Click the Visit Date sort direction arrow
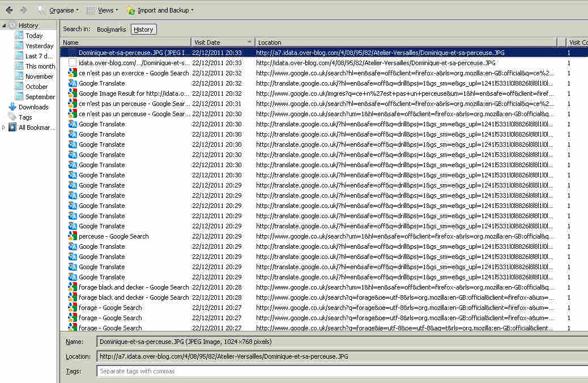 [x=250, y=42]
